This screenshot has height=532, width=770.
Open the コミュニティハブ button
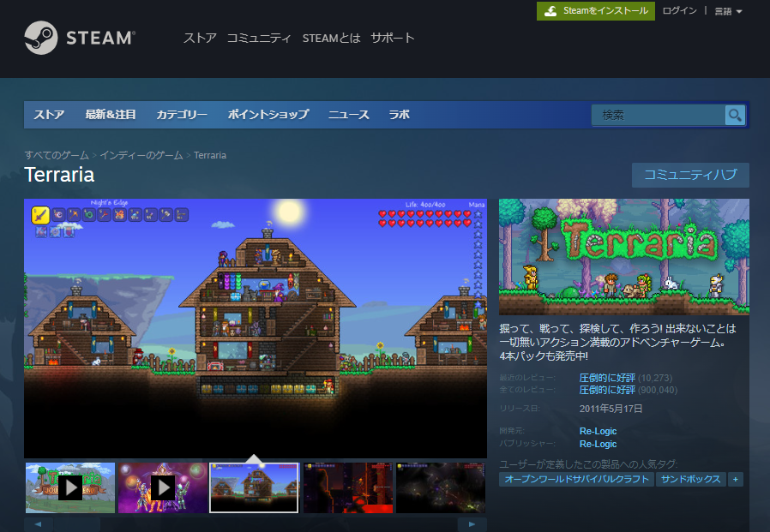[x=689, y=175]
